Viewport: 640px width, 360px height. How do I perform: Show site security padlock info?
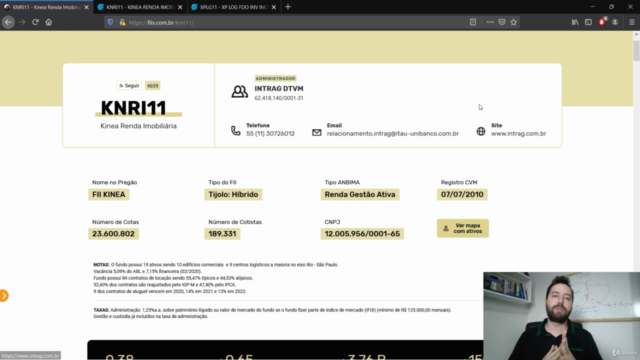coord(122,22)
